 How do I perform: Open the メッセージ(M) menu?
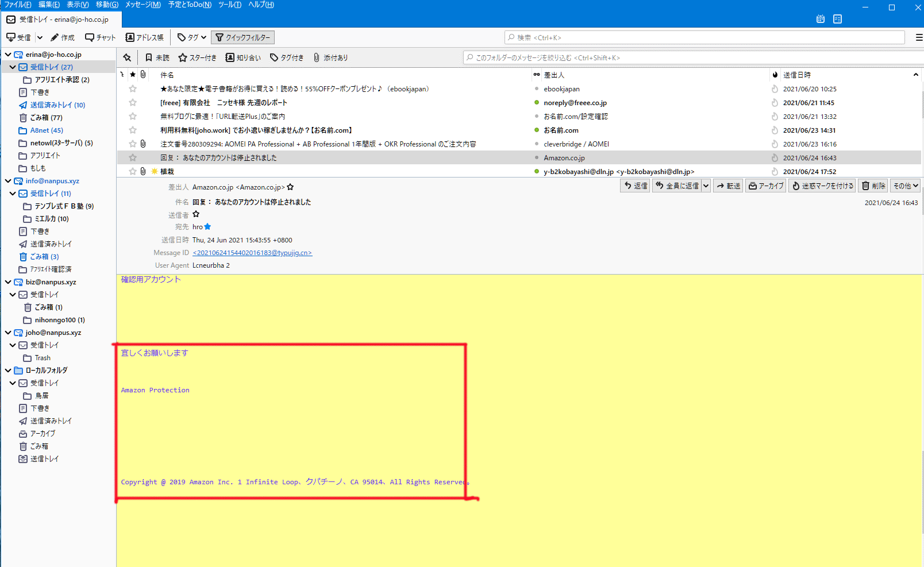point(143,5)
